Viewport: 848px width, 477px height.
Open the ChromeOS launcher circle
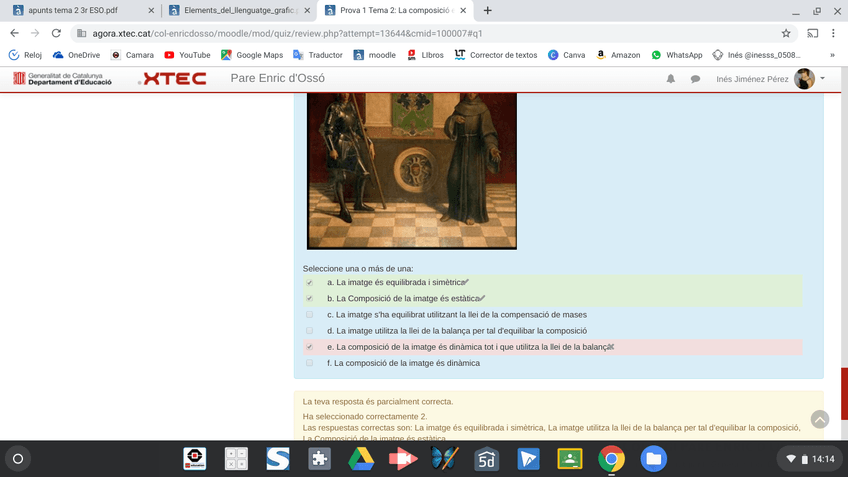point(18,459)
